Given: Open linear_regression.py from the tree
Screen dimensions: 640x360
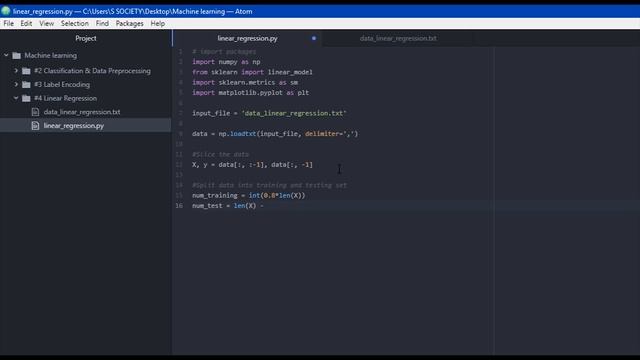Looking at the screenshot, I should [x=74, y=126].
